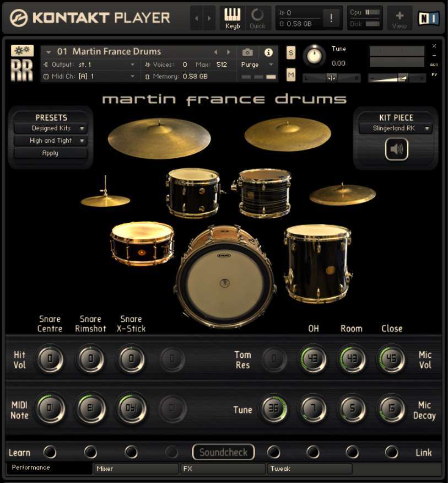Switch to the Mixer tab

(136, 469)
